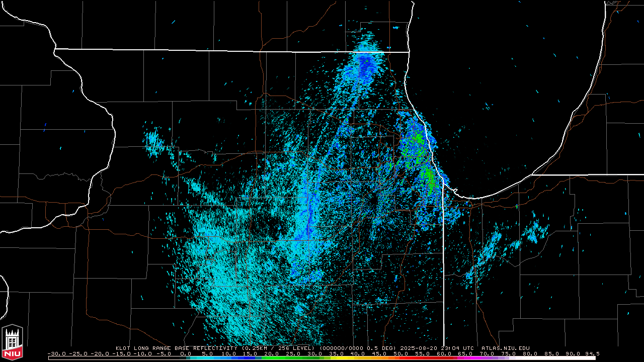Image resolution: width=644 pixels, height=362 pixels.
Task: Click the '-20.0' scale label
Action: point(100,353)
